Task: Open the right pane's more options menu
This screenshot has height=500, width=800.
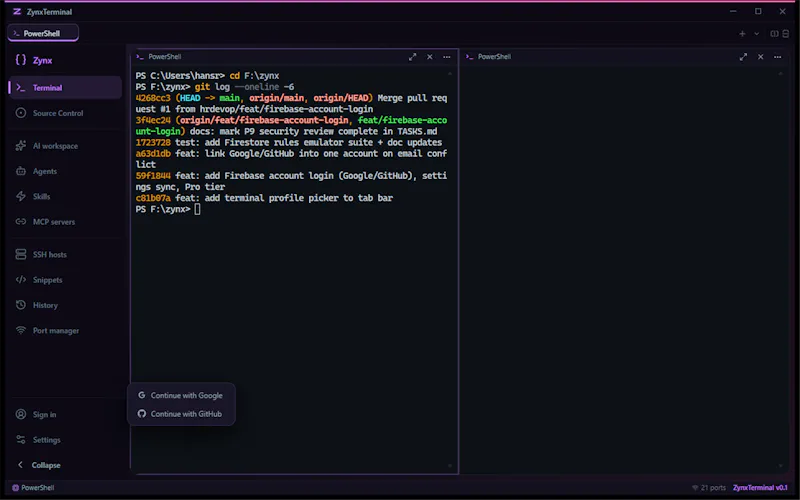Action: pyautogui.click(x=777, y=57)
